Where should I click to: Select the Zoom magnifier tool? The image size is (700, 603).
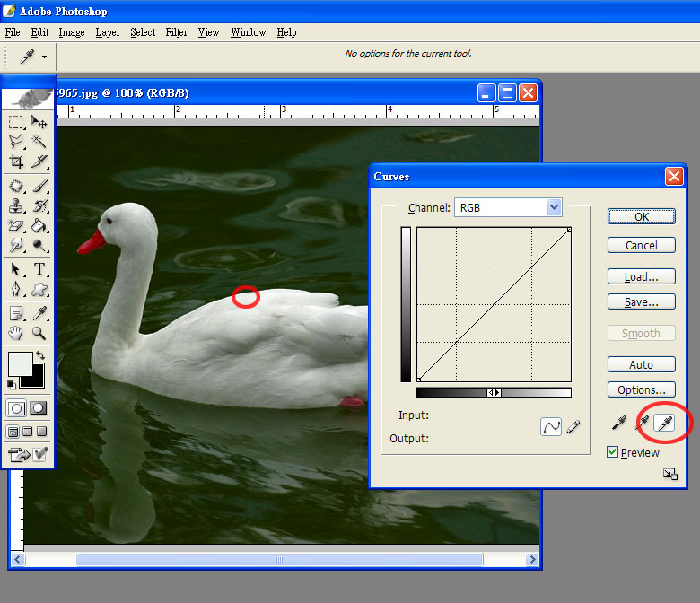coord(39,333)
